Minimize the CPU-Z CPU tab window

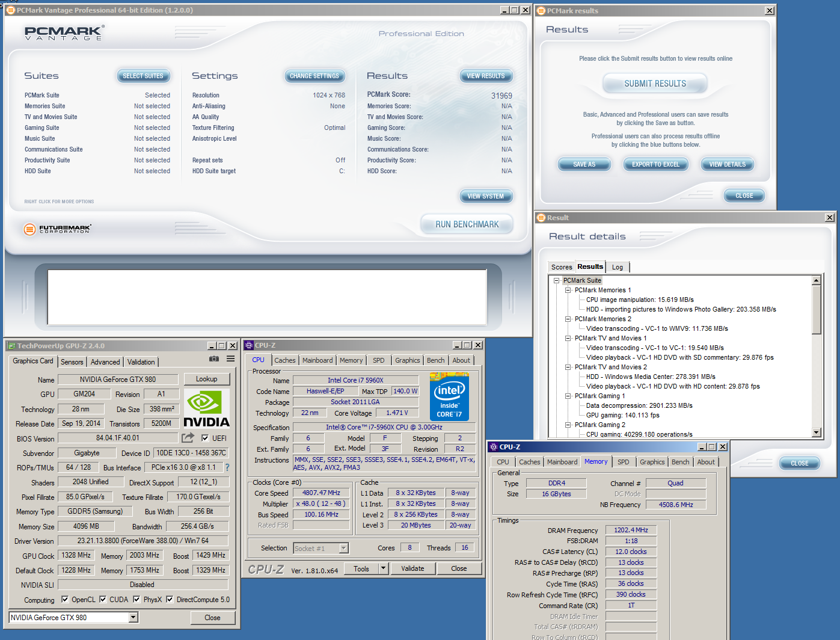coord(457,345)
